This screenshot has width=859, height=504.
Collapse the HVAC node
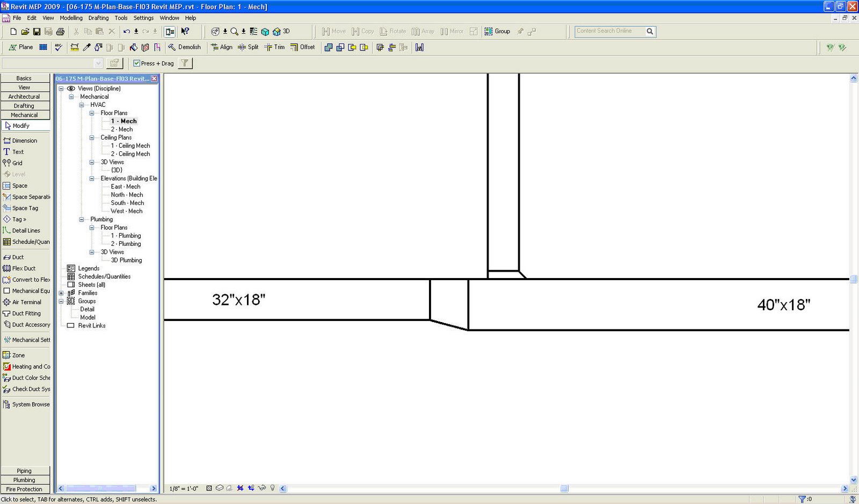tap(82, 105)
